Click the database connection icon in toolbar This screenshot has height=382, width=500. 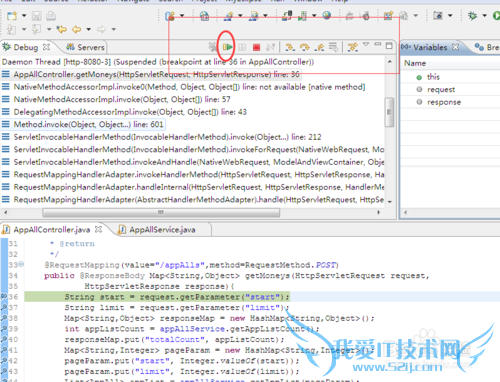[x=287, y=16]
